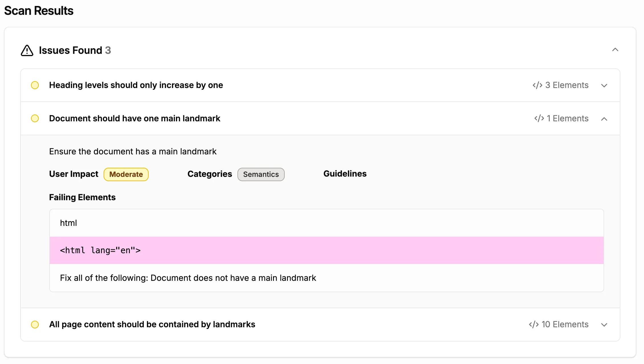Image resolution: width=644 pixels, height=364 pixels.
Task: Expand the All page content issue chevron
Action: point(604,325)
